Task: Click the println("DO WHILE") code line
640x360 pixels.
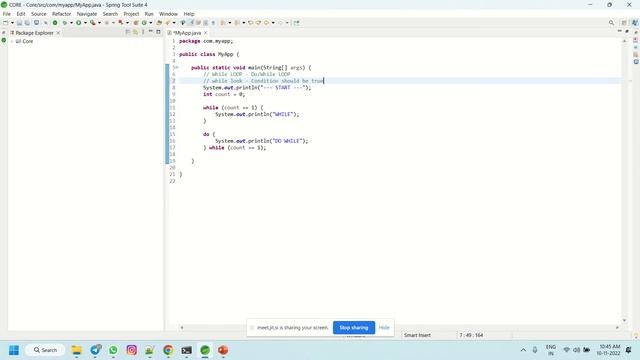Action: [262, 141]
